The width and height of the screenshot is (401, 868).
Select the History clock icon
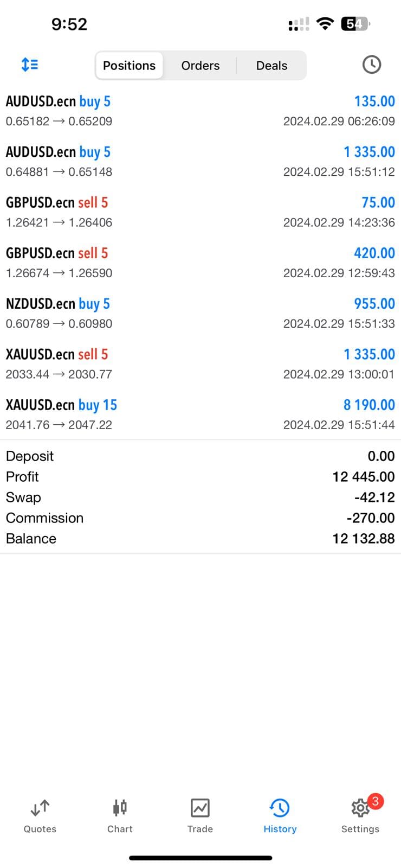(x=280, y=808)
